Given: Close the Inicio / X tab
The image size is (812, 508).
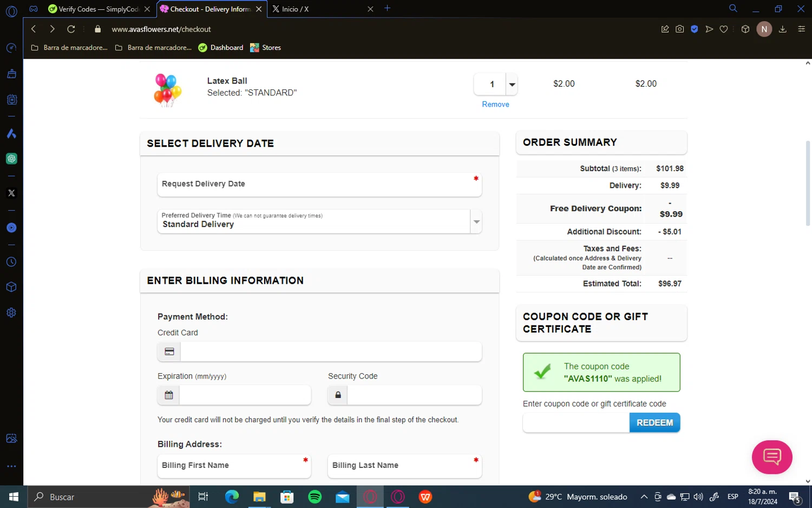Looking at the screenshot, I should coord(370,9).
